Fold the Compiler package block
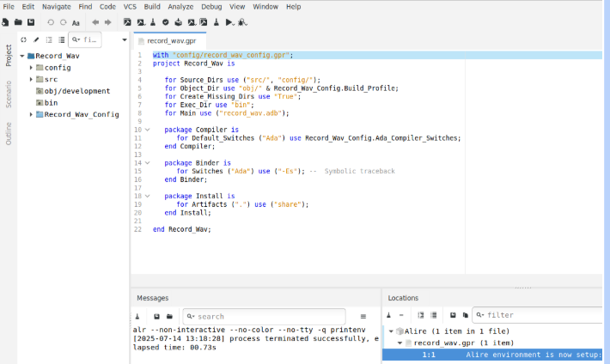Viewport: 610px width, 364px height. (148, 130)
